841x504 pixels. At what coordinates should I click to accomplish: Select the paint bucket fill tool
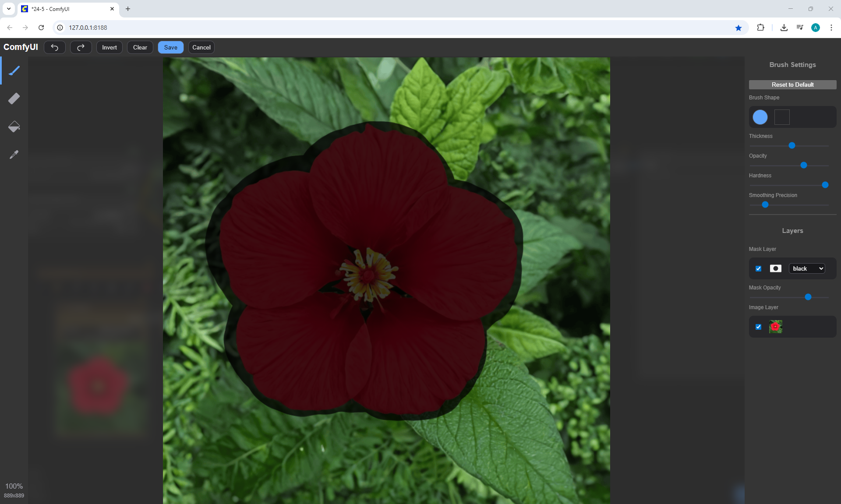click(14, 127)
